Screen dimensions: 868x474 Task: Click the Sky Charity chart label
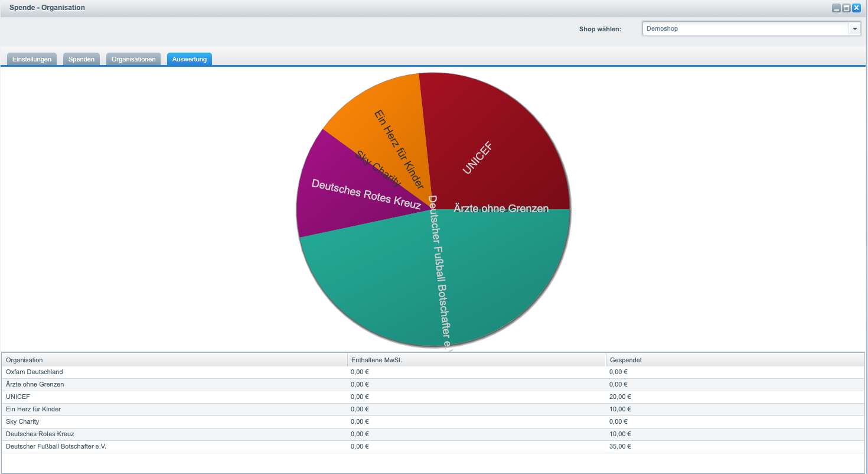click(378, 168)
